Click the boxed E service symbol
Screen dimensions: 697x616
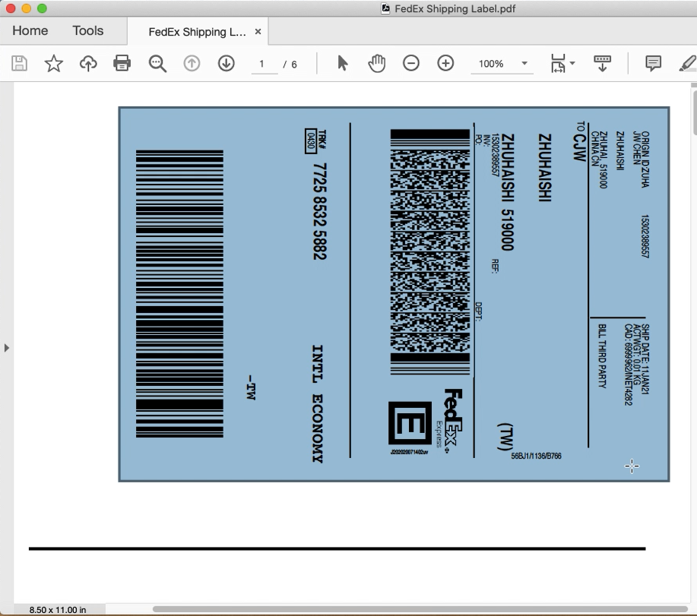410,423
